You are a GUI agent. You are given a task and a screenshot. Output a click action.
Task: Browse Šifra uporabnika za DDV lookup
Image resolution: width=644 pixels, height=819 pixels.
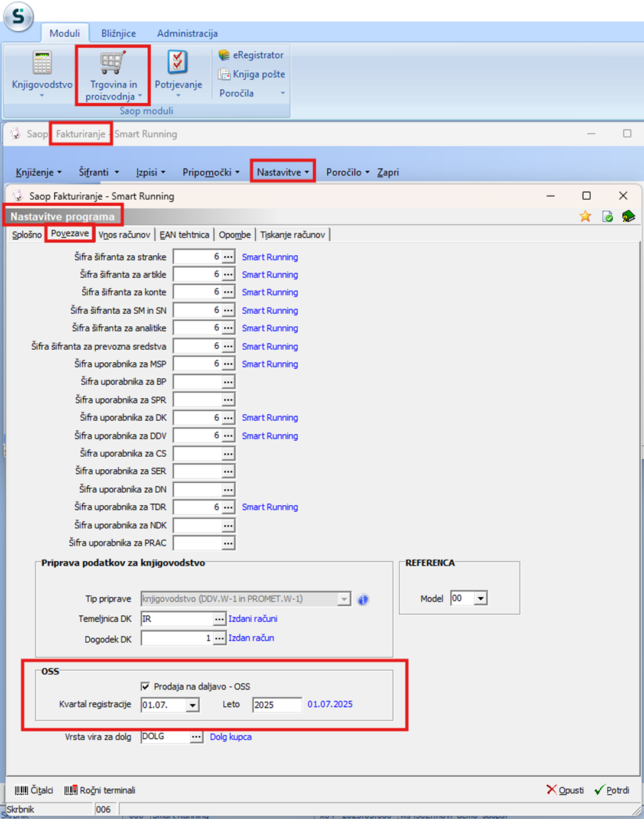228,435
